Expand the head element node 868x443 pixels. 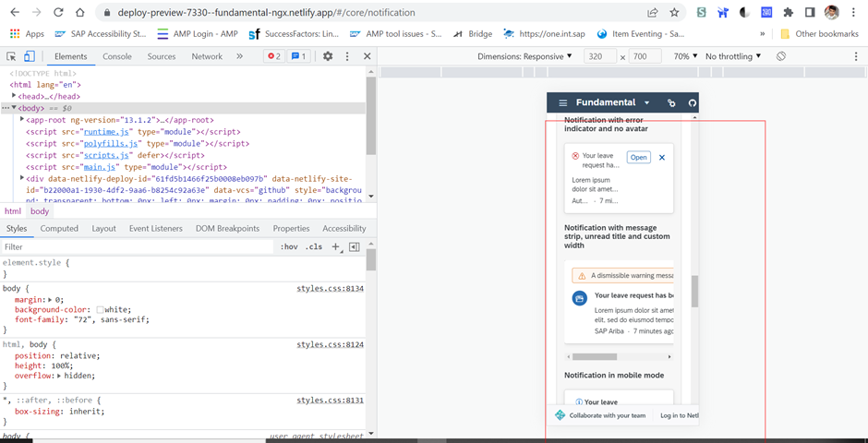click(15, 96)
